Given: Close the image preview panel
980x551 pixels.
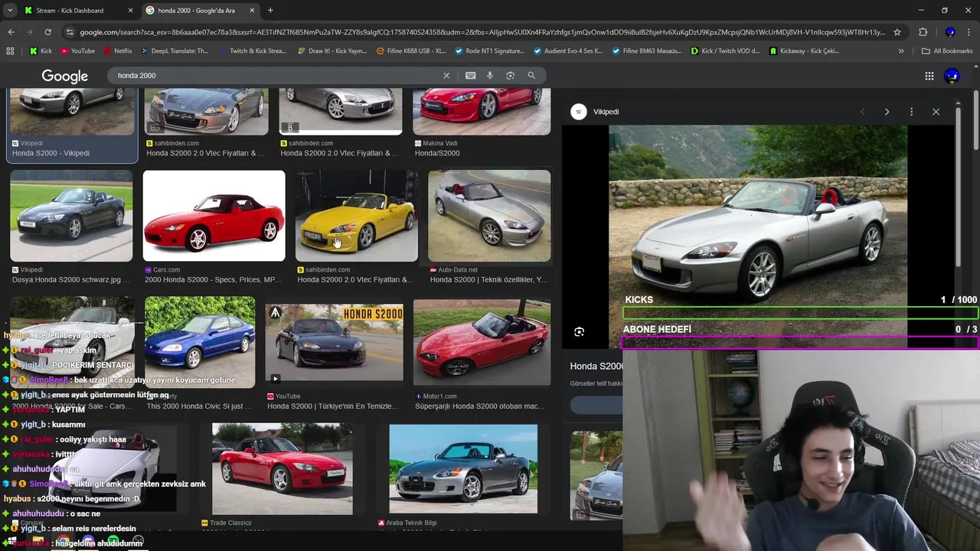Looking at the screenshot, I should [936, 112].
